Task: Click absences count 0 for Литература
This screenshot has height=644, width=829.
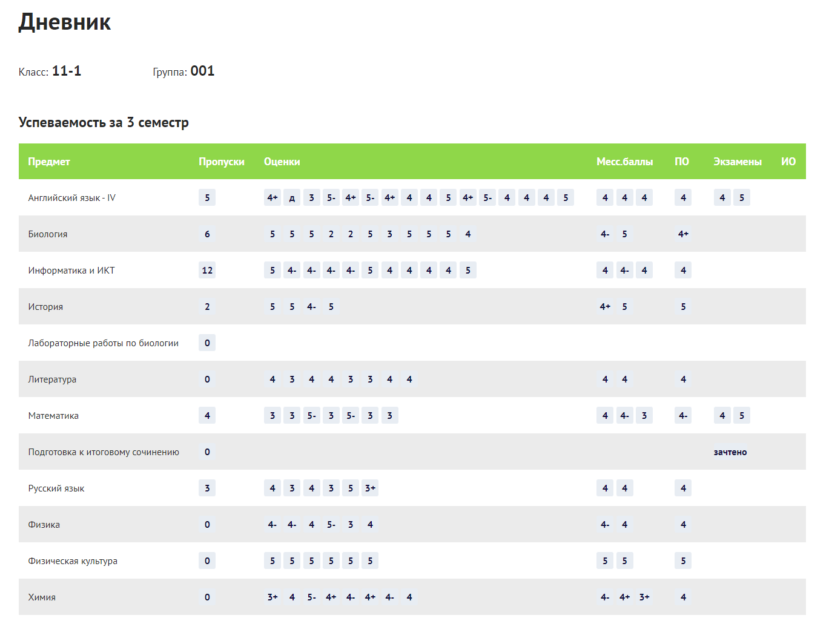Action: coord(207,379)
